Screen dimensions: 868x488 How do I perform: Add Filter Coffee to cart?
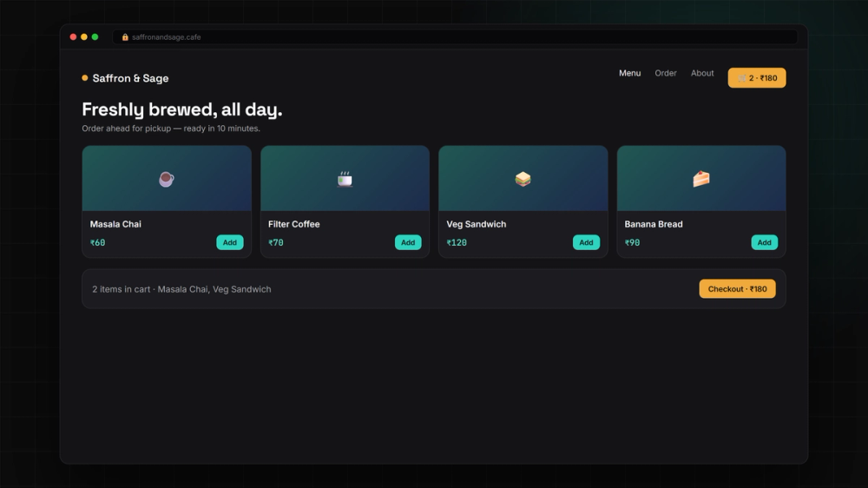pos(408,242)
